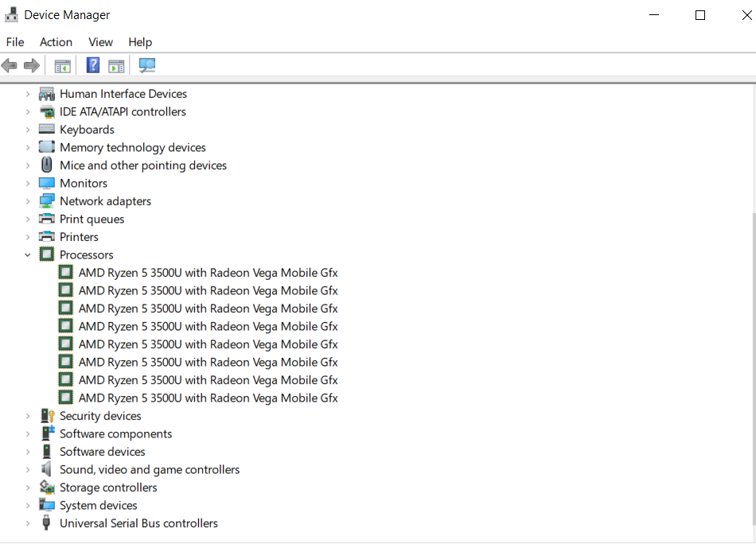Screen dimensions: 756x544
Task: Click the Mice and other pointing devices icon
Action: click(x=47, y=165)
